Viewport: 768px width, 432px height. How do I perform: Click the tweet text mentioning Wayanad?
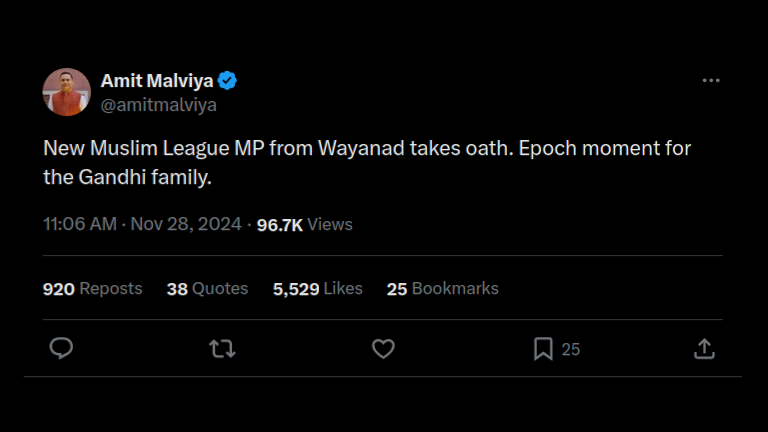(367, 148)
